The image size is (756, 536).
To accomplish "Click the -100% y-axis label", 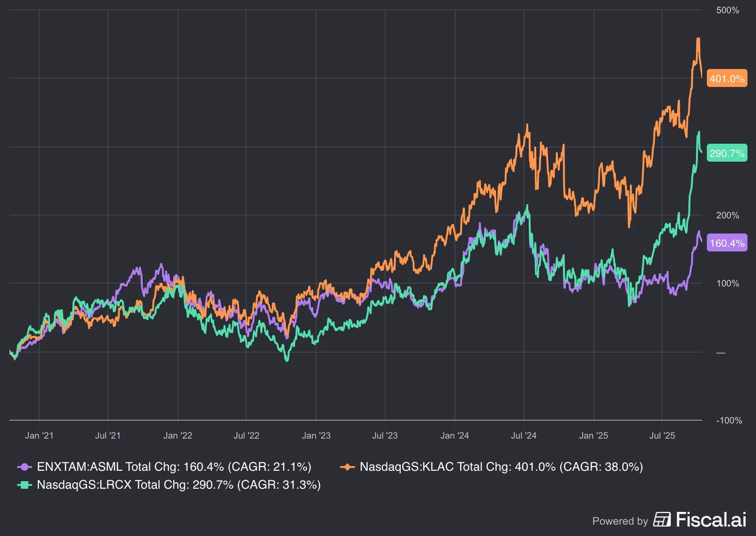I will 729,420.
